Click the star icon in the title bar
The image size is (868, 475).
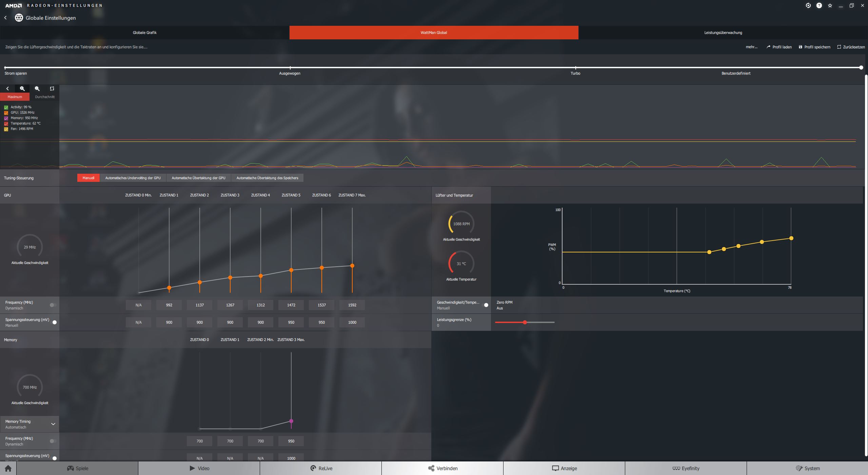830,5
